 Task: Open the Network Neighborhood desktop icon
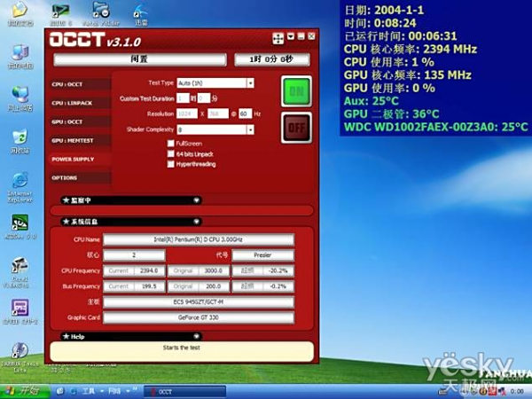(x=20, y=98)
